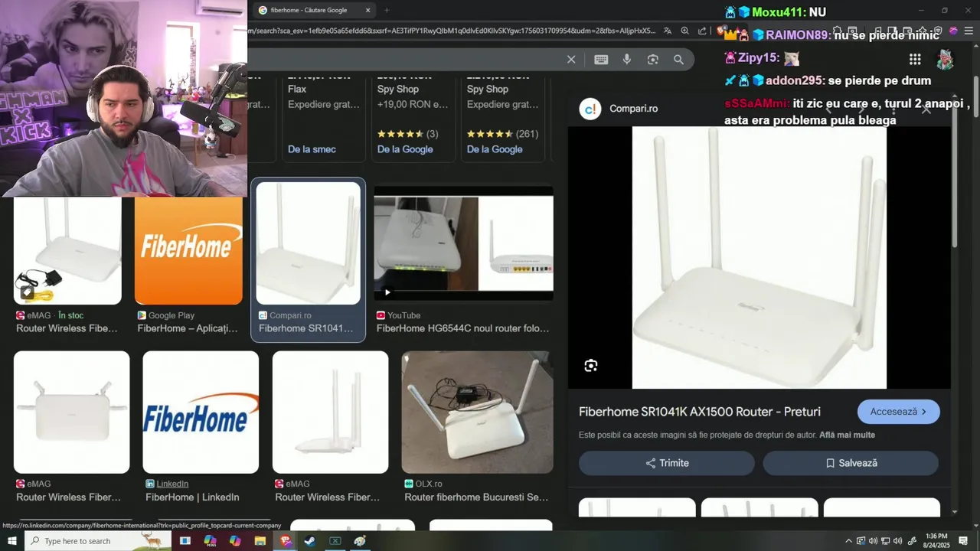The height and width of the screenshot is (551, 980).
Task: Click the Accesează button
Action: [899, 412]
